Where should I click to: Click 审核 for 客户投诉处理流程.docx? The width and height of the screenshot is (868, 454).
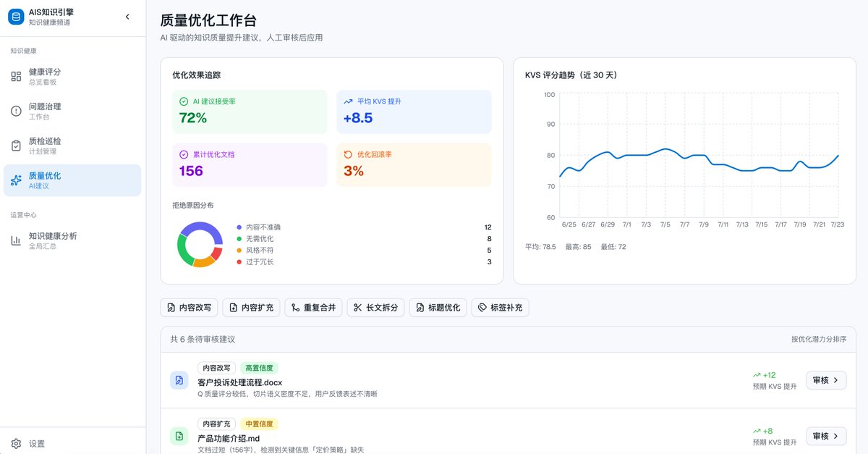pos(826,380)
